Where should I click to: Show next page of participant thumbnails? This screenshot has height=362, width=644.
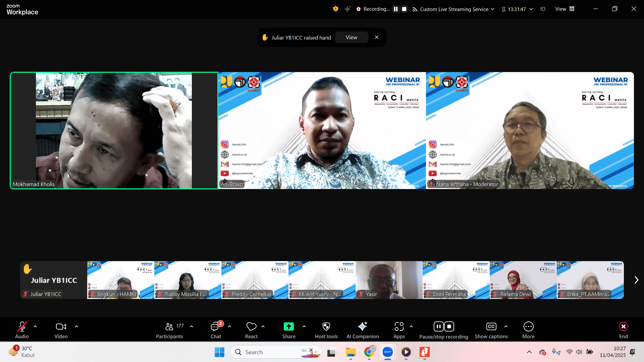pyautogui.click(x=636, y=280)
